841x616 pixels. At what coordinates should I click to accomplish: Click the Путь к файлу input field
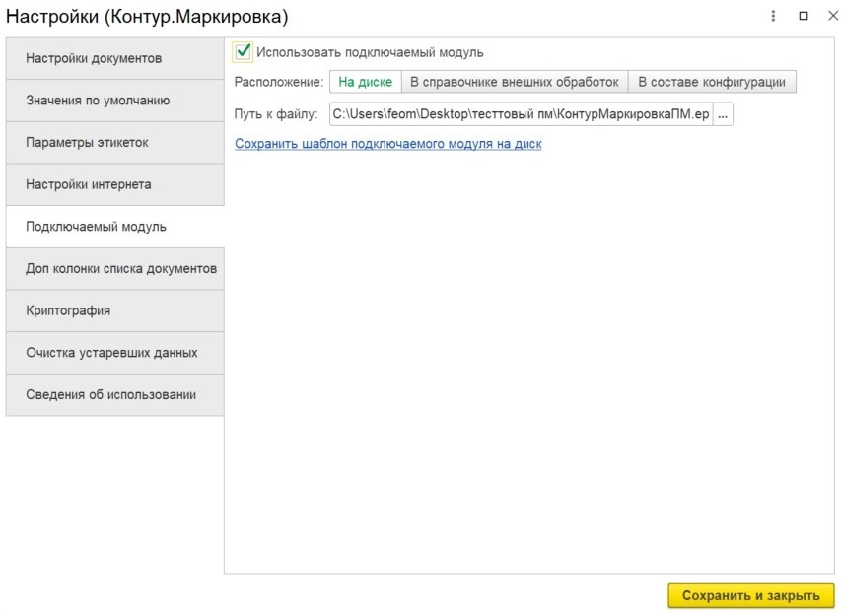521,114
